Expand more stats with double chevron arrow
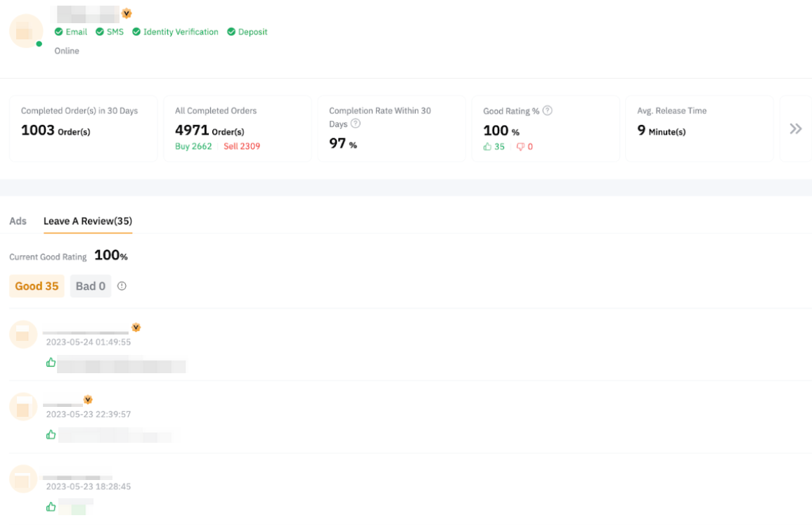 [x=795, y=129]
